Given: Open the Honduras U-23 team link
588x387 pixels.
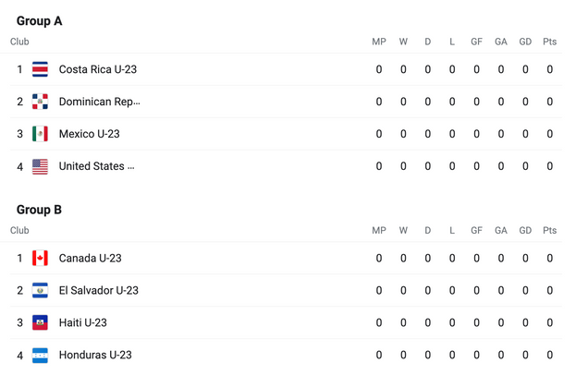Looking at the screenshot, I should [95, 355].
